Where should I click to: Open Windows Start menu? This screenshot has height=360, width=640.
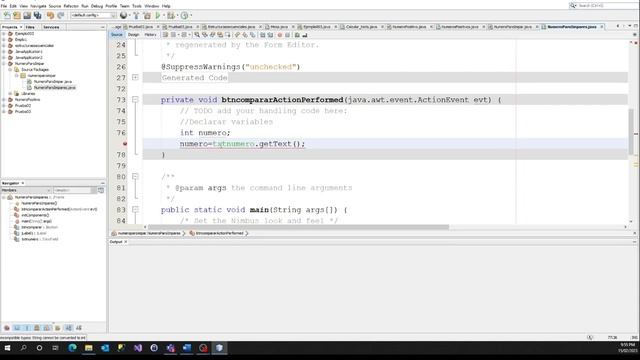coord(7,348)
